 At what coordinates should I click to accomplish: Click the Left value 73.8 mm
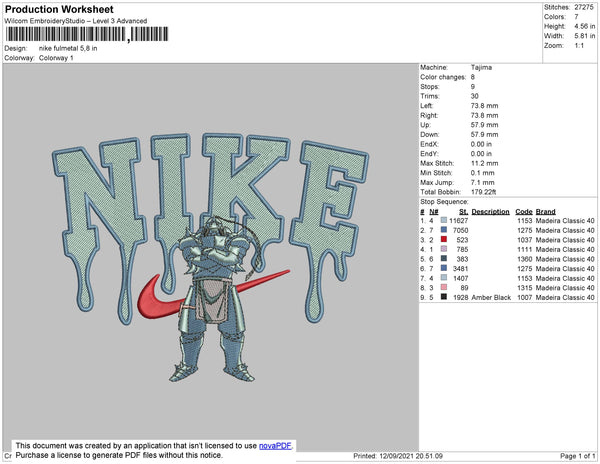484,106
